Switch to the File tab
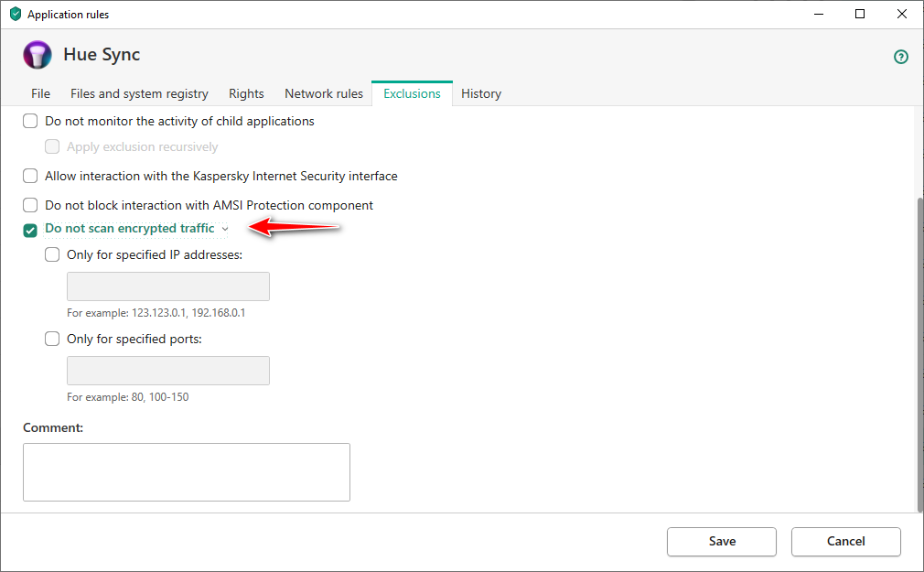924x572 pixels. pos(40,93)
